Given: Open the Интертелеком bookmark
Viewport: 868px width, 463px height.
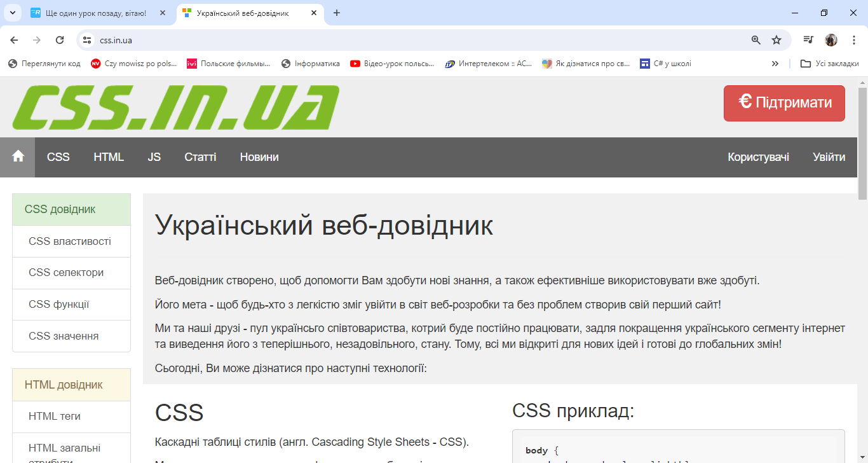Looking at the screenshot, I should click(x=489, y=64).
